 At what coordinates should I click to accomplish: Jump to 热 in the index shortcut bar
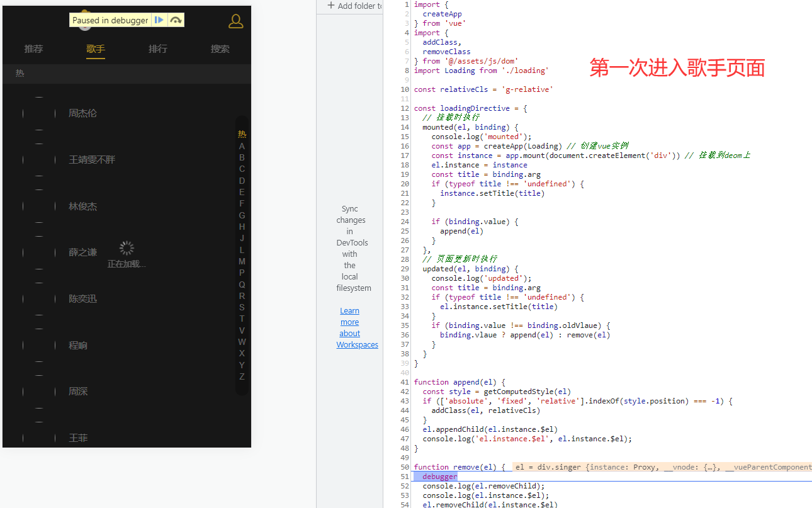(x=242, y=134)
